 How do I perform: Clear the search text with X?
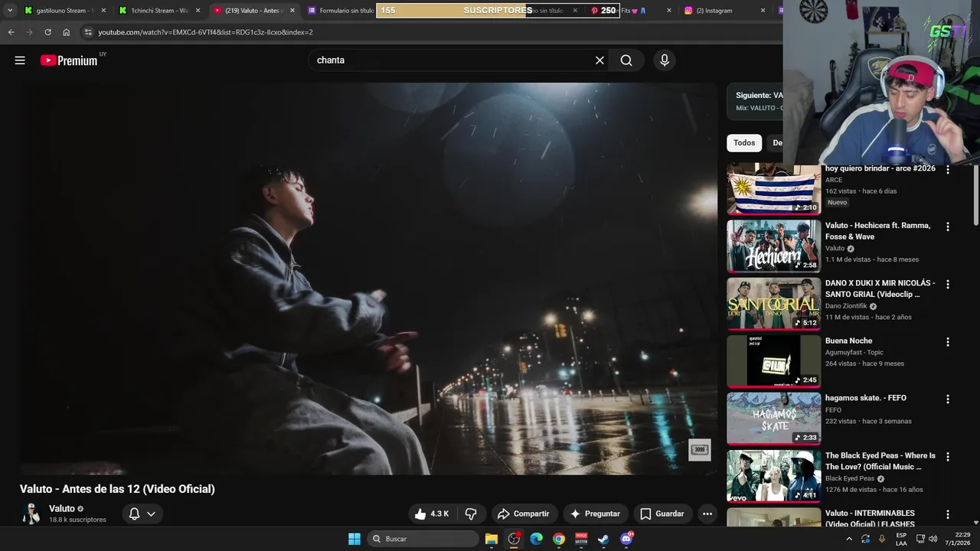pos(599,60)
